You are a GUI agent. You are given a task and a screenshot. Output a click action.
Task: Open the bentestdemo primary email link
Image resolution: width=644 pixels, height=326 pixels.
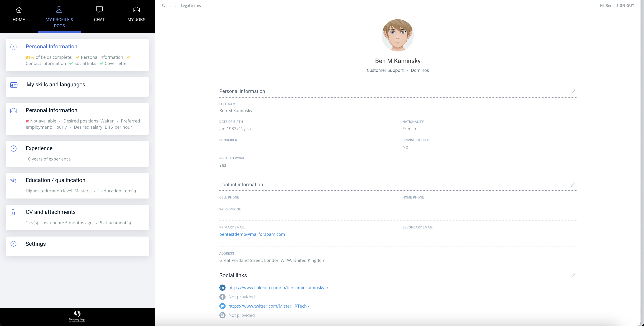252,234
